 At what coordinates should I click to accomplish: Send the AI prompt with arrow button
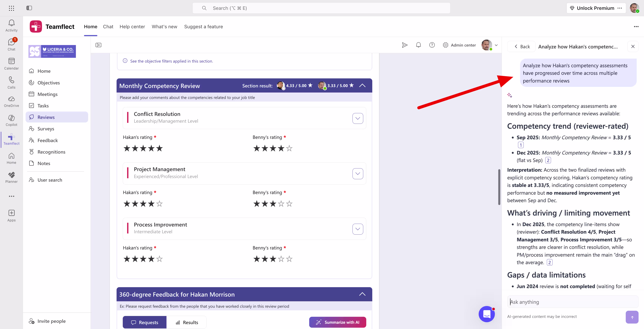pos(632,317)
